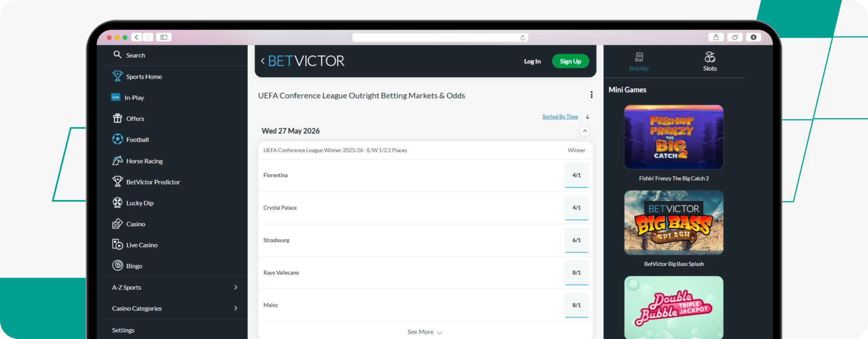Click the UEFA Conference League Winner 2025/26 header

coord(335,150)
